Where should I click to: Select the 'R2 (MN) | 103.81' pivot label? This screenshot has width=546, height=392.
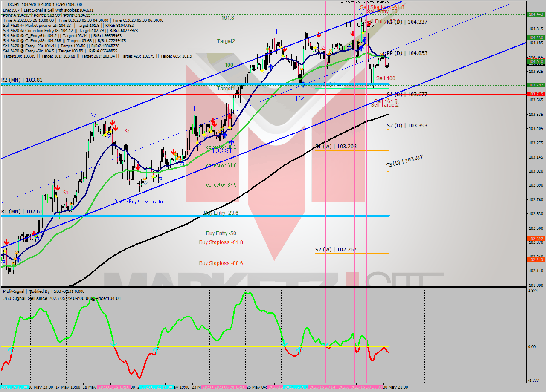point(21,80)
